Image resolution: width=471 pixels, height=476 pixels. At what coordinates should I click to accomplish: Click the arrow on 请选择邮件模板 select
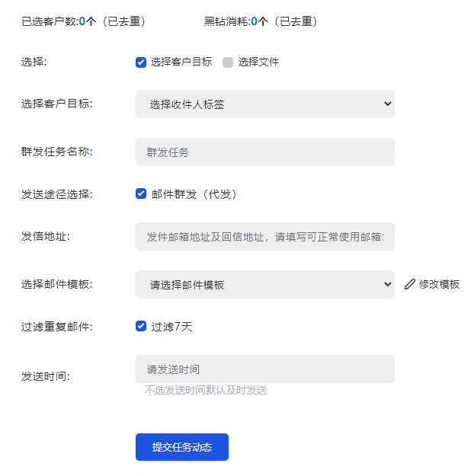386,285
